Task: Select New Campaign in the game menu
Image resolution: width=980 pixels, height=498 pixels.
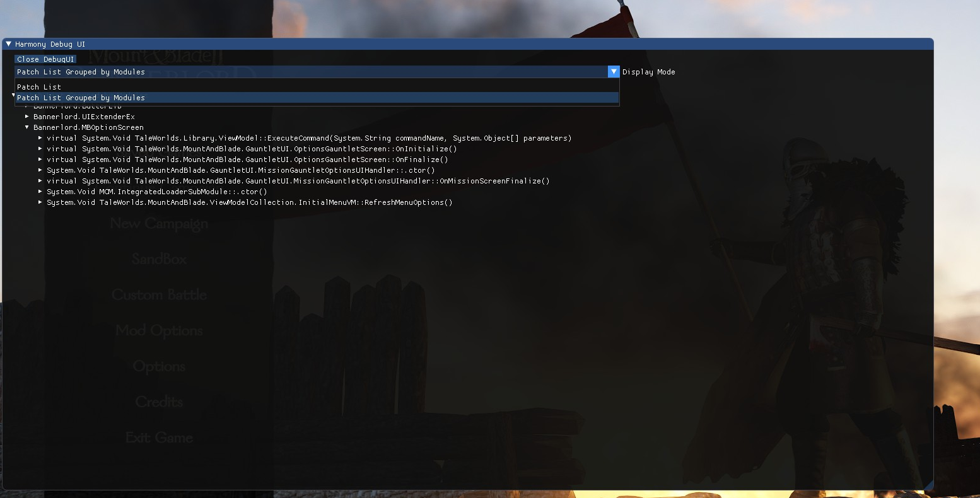Action: pyautogui.click(x=159, y=224)
